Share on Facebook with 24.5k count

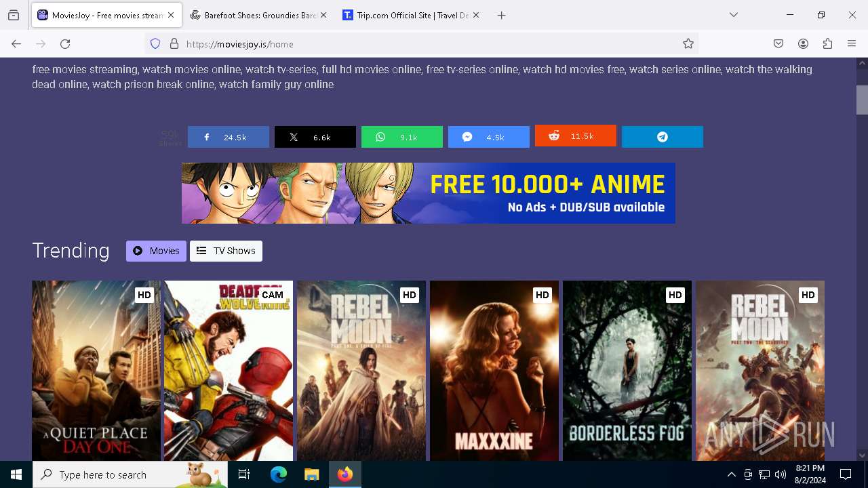[x=228, y=137]
